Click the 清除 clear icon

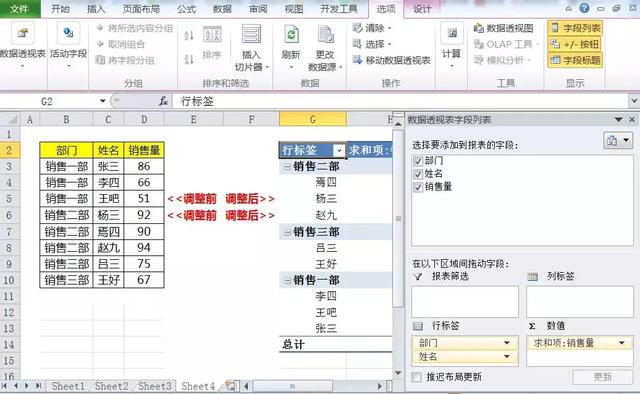[358, 28]
